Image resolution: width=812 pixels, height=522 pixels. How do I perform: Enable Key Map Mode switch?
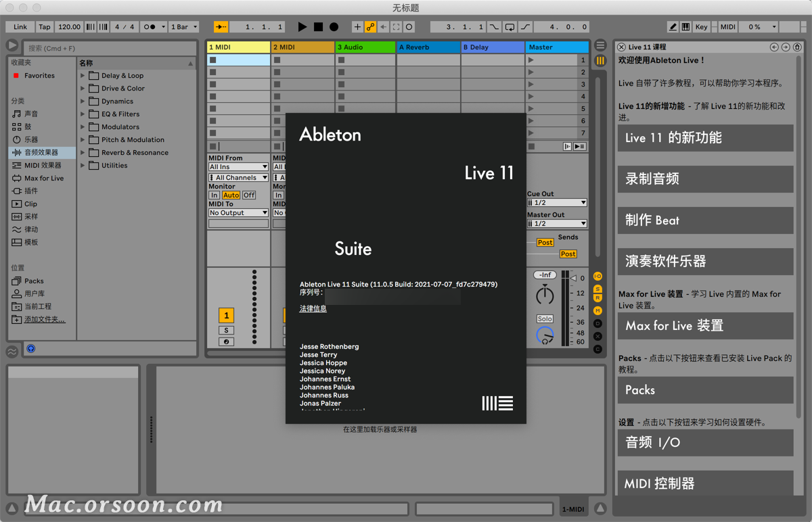click(702, 27)
